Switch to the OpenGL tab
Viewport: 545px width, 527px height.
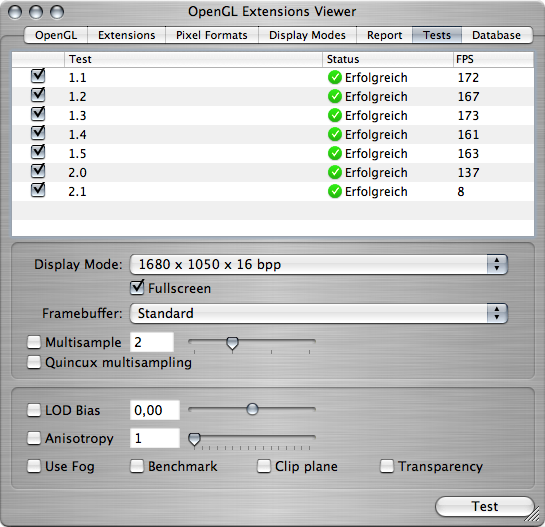pos(56,35)
